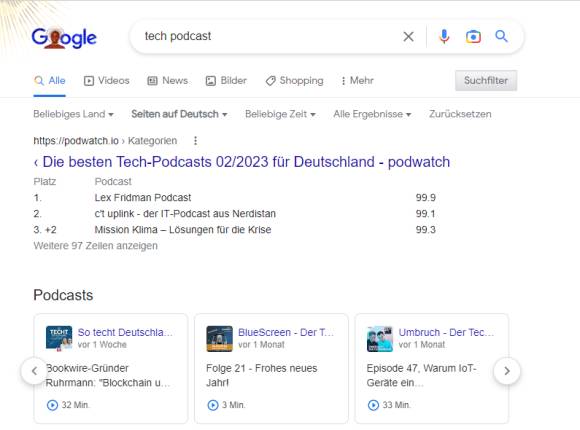Clear the search box with the X icon
Viewport: 580px width, 430px height.
click(408, 36)
